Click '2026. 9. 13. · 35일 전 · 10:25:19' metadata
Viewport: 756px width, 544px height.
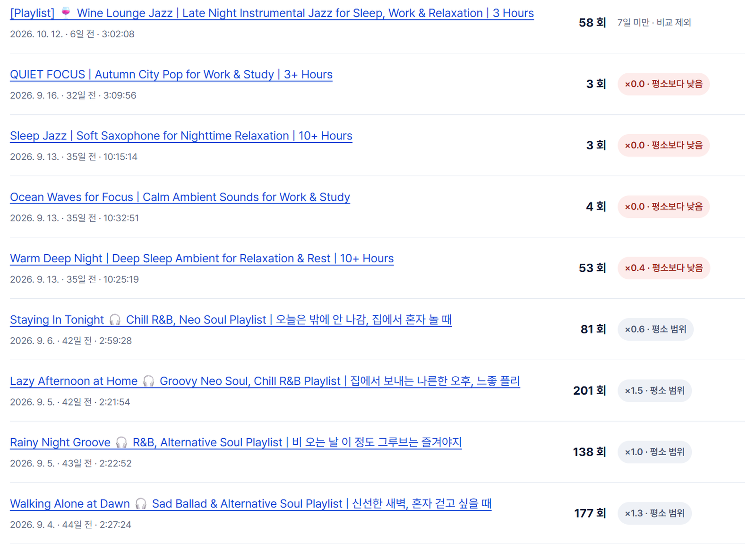(74, 279)
